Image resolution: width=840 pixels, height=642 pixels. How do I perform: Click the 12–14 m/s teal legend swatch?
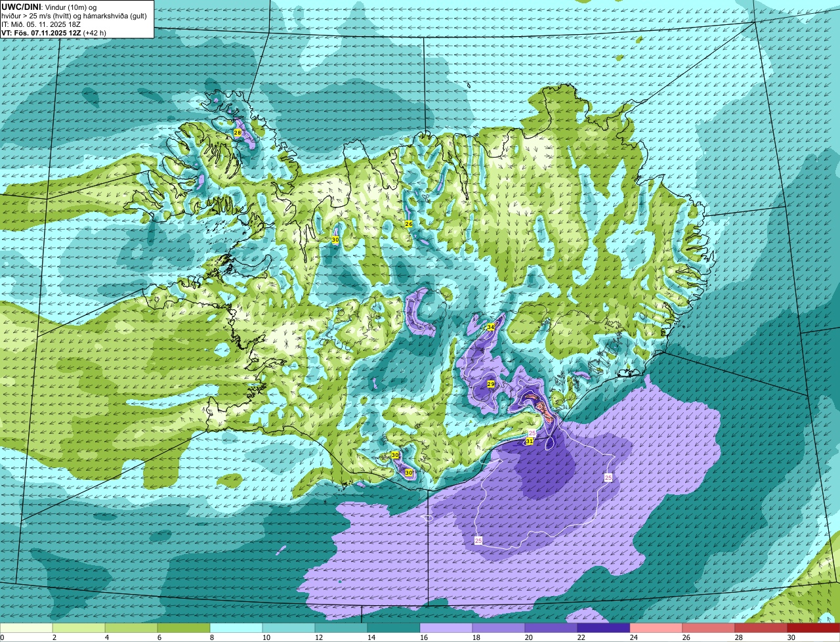click(341, 628)
